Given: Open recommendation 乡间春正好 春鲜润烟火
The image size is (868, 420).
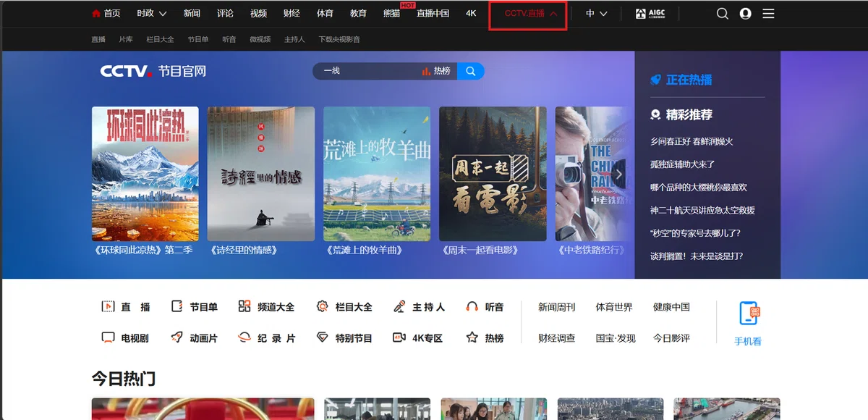Looking at the screenshot, I should click(x=692, y=141).
